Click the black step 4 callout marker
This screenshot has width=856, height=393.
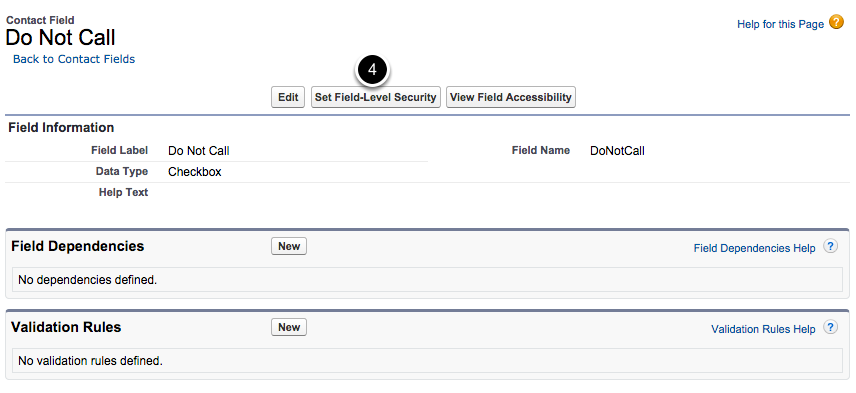tap(372, 70)
